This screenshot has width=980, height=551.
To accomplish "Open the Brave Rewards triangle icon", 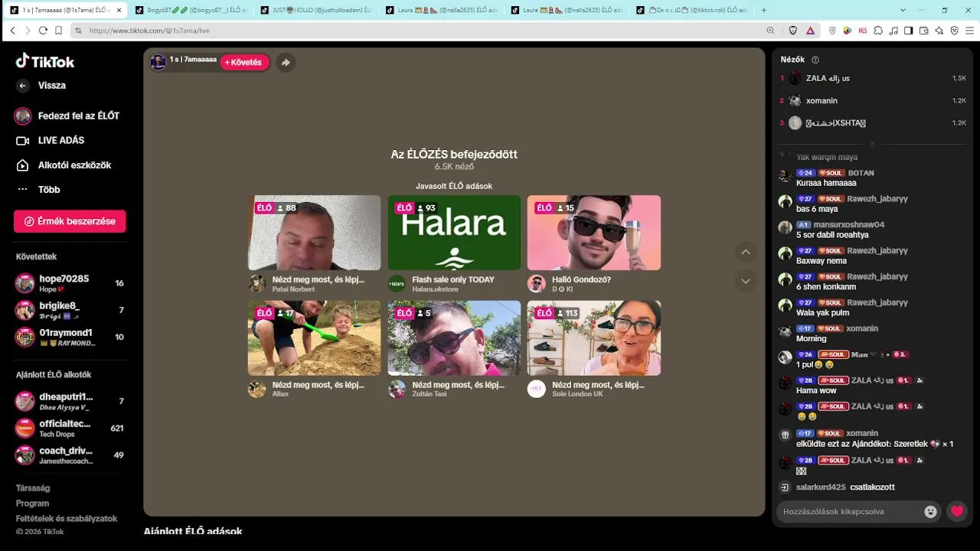I will pos(810,31).
